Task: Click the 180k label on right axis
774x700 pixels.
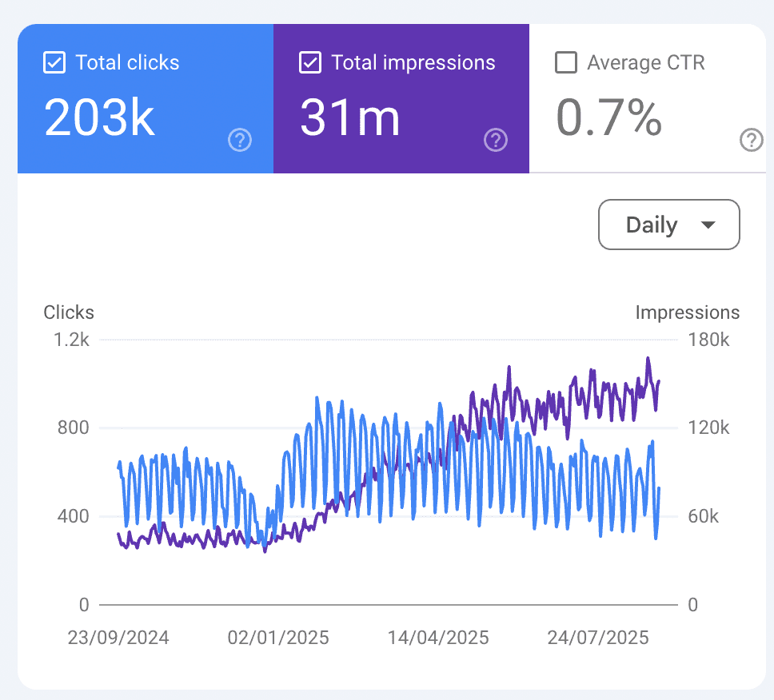Action: (709, 340)
